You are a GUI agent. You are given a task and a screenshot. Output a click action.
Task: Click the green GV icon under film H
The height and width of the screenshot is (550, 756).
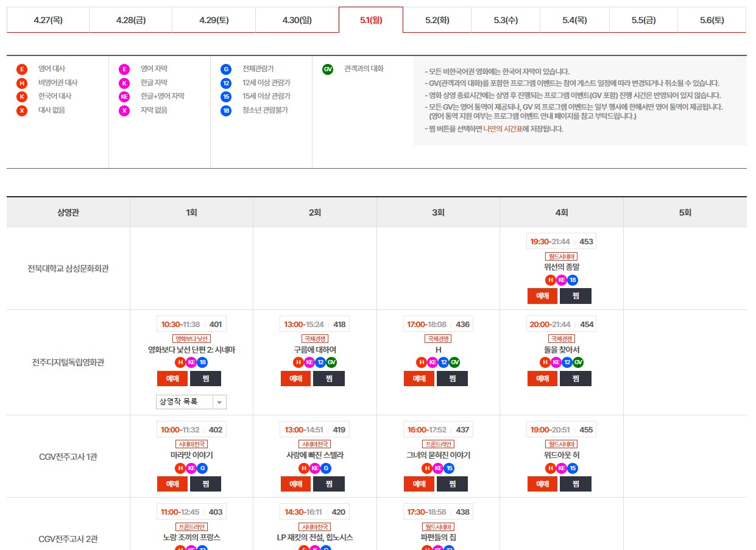coord(454,362)
